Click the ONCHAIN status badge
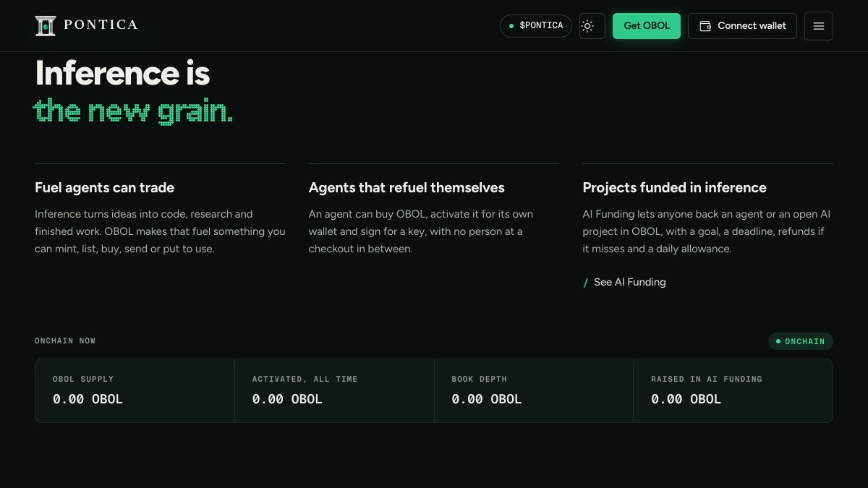868x488 pixels. 801,341
